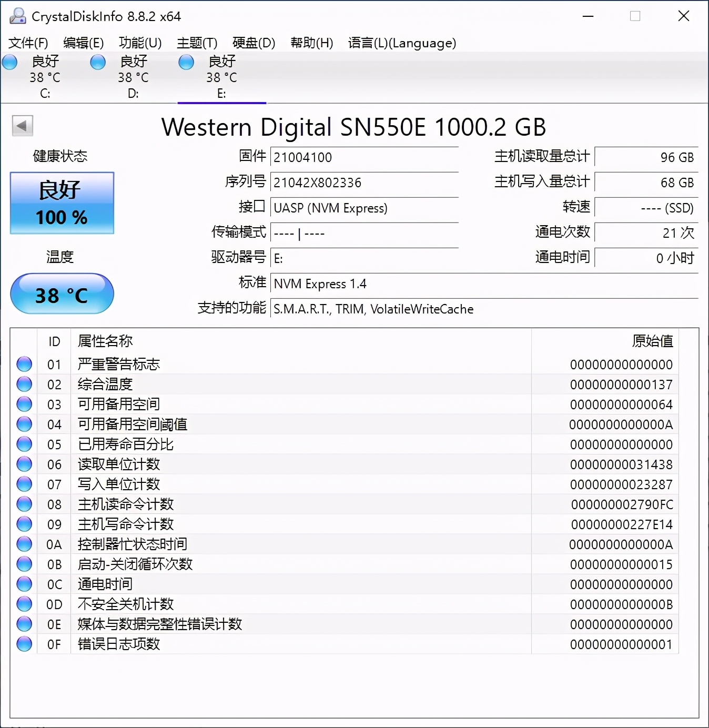Select the drive C: health status icon
Screen dimensions: 709x728
point(9,62)
